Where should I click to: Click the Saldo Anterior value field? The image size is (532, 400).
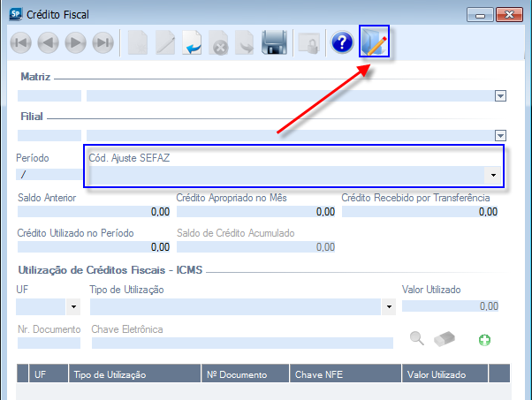[94, 212]
